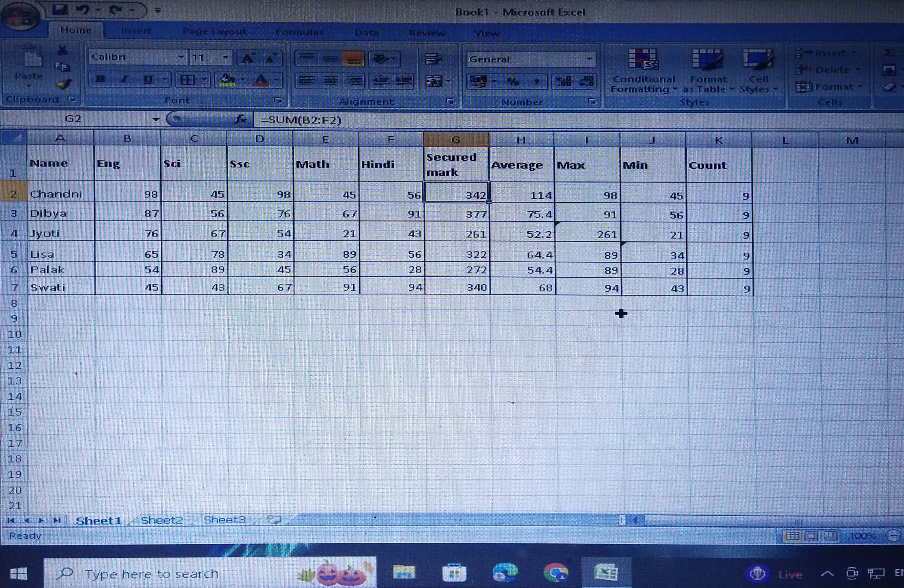Click the font color red A swatch
The height and width of the screenshot is (588, 904).
[x=261, y=80]
